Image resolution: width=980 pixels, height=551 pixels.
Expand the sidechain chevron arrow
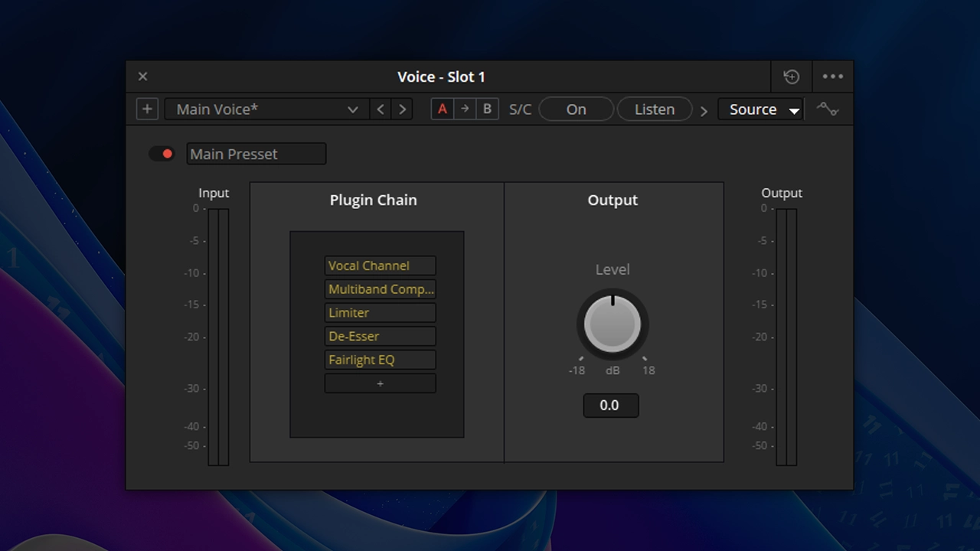click(x=704, y=111)
